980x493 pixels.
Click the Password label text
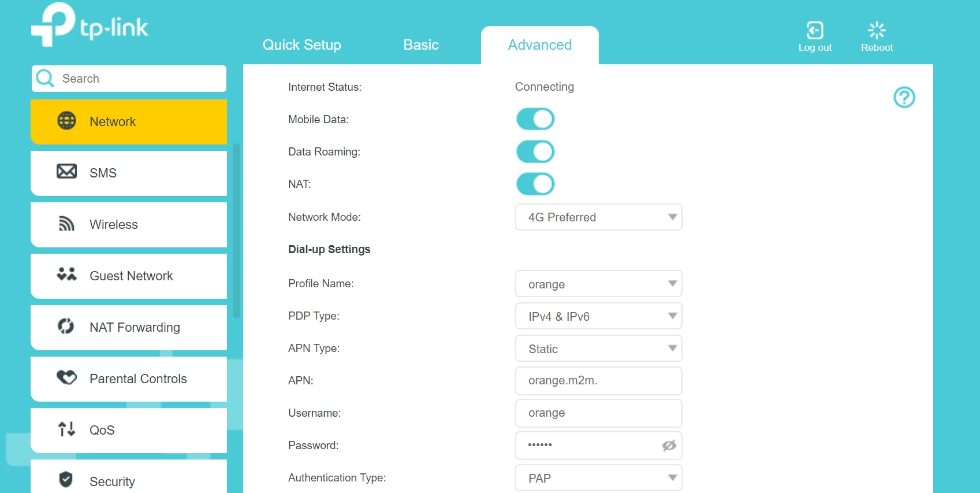(314, 446)
